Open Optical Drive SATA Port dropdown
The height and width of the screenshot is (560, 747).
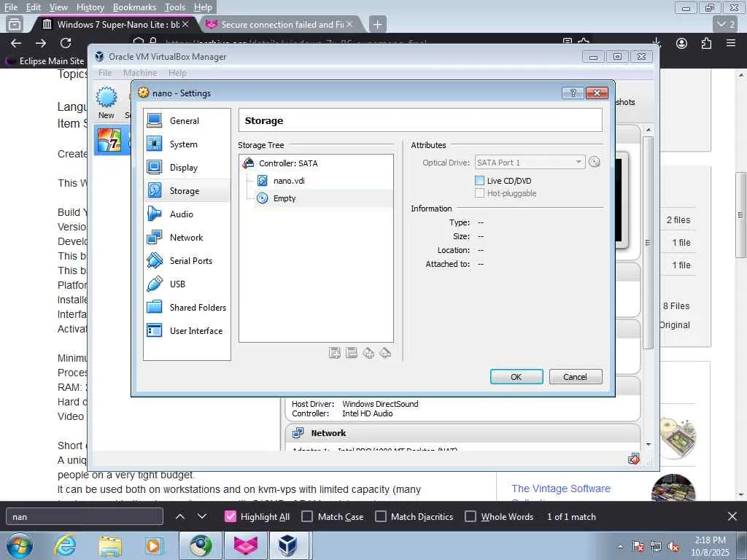[530, 163]
